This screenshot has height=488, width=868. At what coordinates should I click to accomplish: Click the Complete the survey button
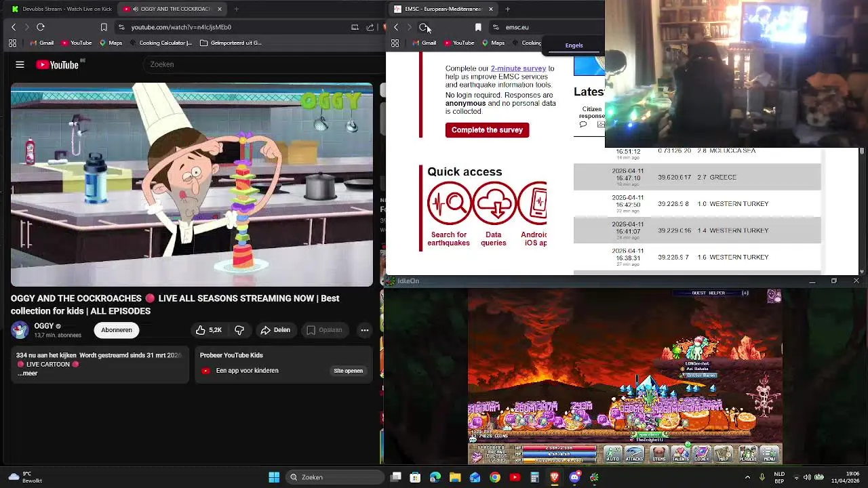487,130
